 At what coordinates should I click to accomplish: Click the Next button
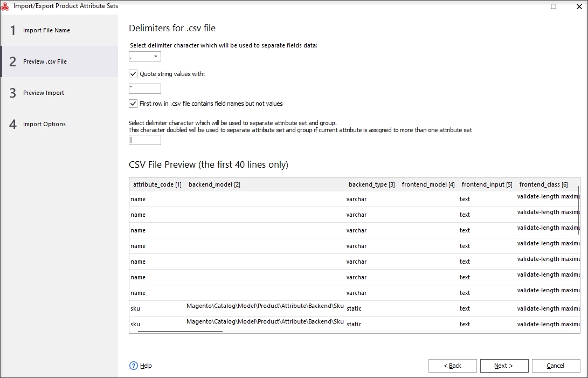click(504, 366)
